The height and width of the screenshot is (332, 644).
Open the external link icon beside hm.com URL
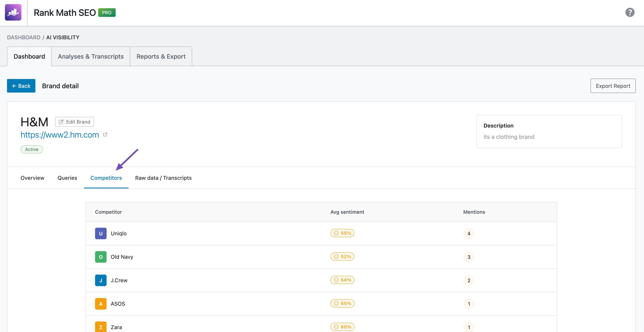(105, 135)
